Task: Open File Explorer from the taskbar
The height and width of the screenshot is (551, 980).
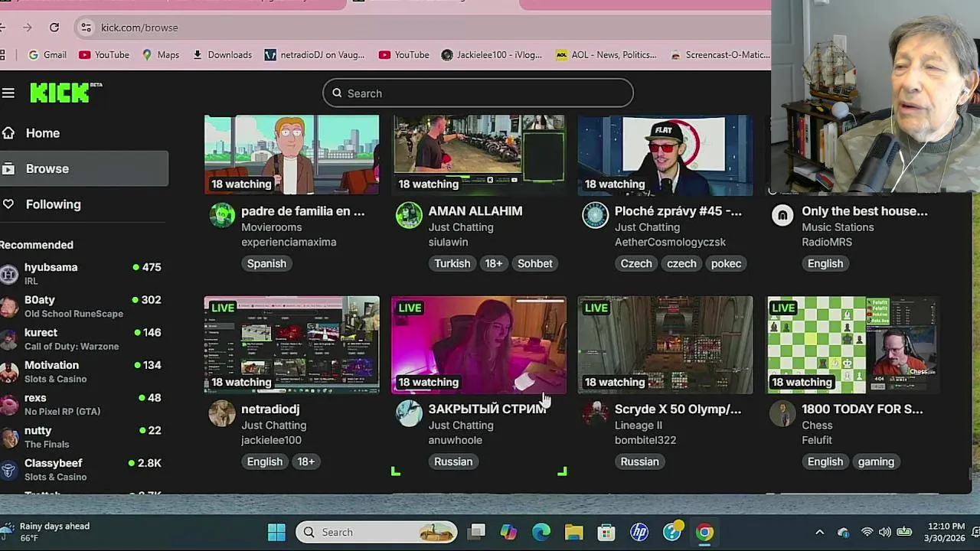Action: coord(573,532)
